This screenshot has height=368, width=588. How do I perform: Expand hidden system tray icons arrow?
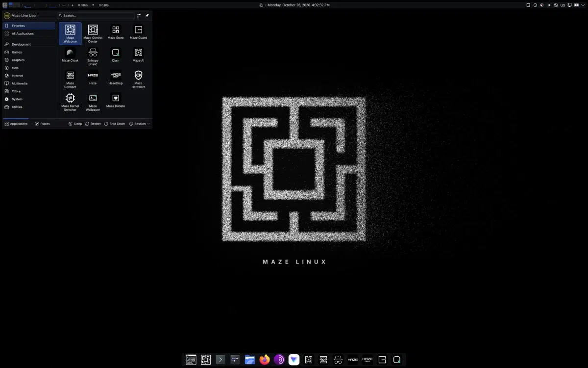[583, 5]
